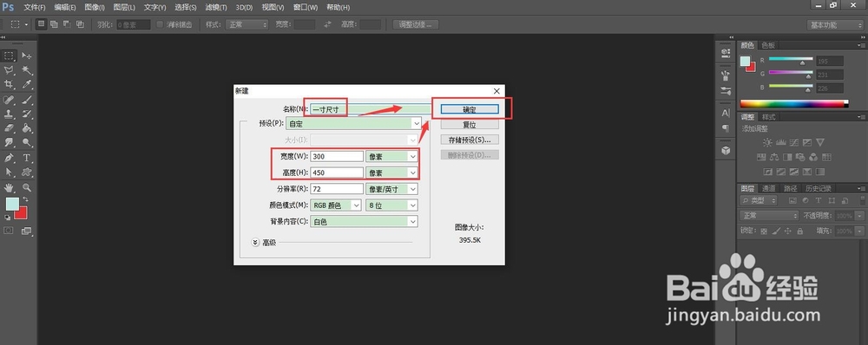Select the Paint Bucket tool
Screen dimensions: 868x345
coord(27,128)
